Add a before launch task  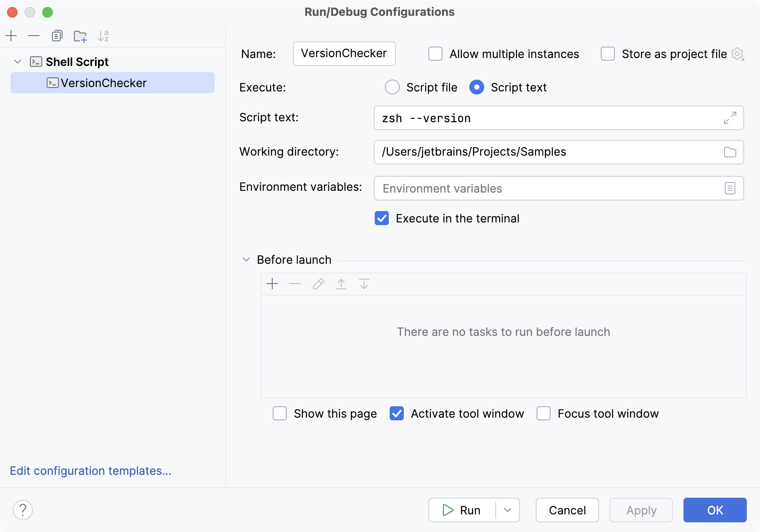point(272,284)
